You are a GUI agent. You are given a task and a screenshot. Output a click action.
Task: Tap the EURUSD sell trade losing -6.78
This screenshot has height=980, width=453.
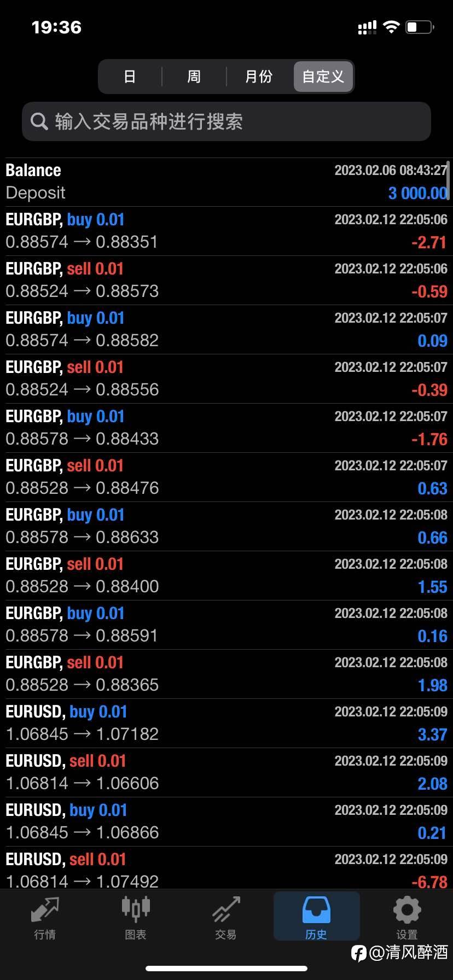tap(226, 870)
